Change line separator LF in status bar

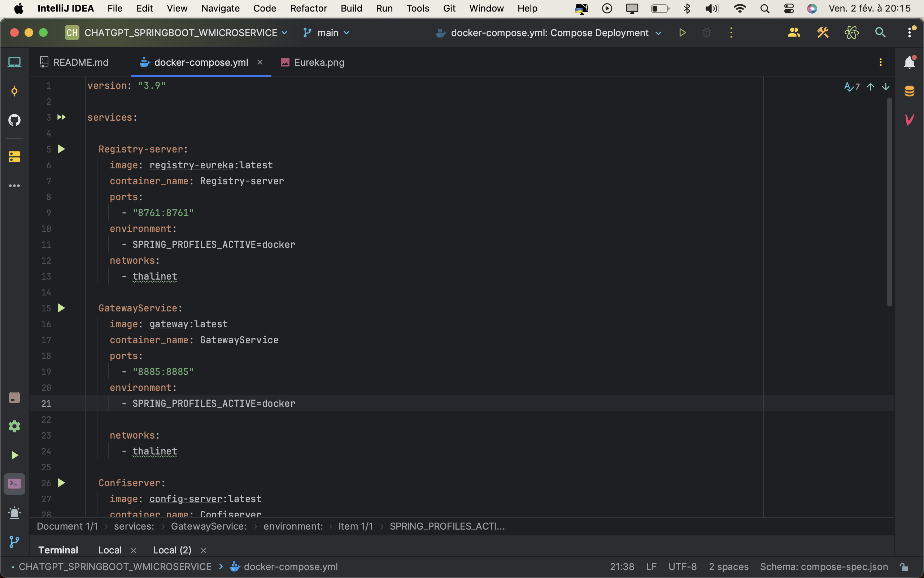point(651,567)
